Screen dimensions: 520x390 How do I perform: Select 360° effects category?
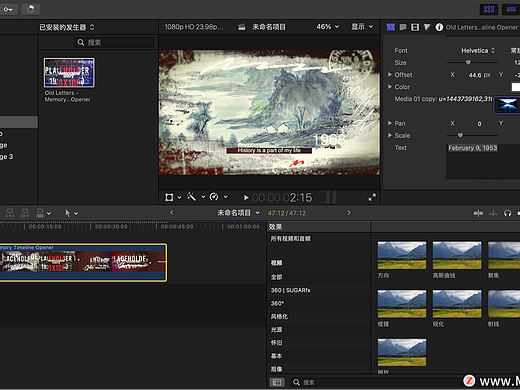coord(277,303)
